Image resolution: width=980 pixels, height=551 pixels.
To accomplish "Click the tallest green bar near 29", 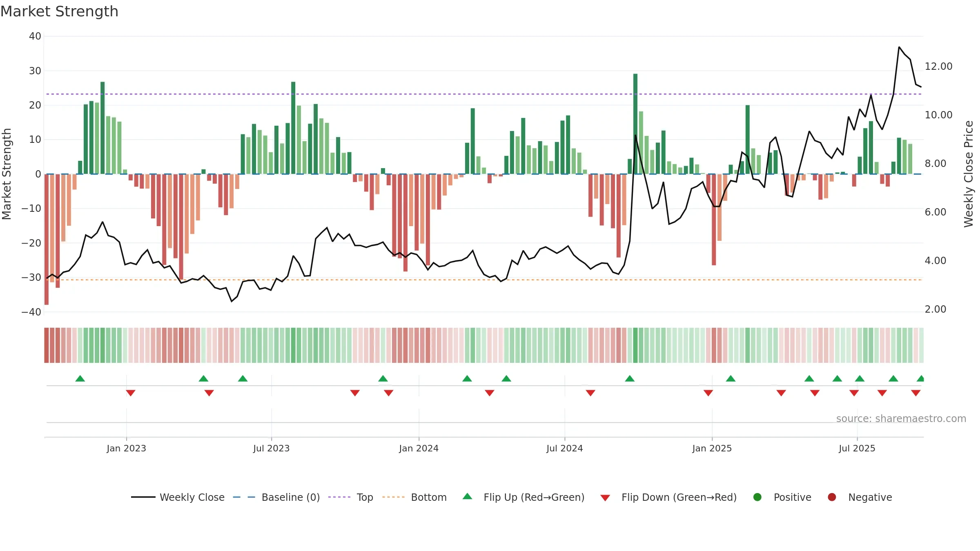I will (635, 124).
